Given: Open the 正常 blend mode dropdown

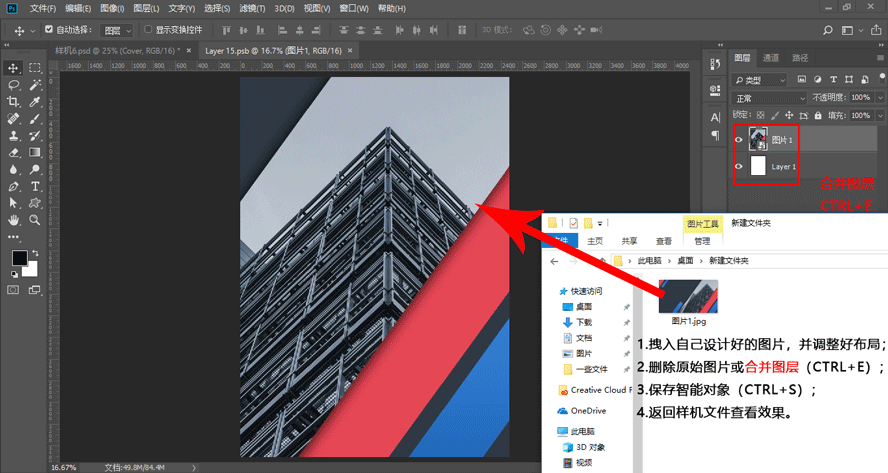Looking at the screenshot, I should click(x=768, y=98).
